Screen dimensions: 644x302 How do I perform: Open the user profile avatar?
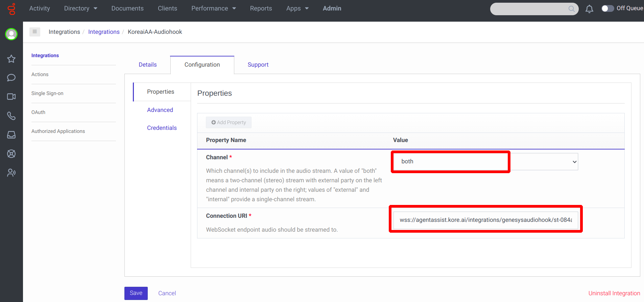click(11, 34)
